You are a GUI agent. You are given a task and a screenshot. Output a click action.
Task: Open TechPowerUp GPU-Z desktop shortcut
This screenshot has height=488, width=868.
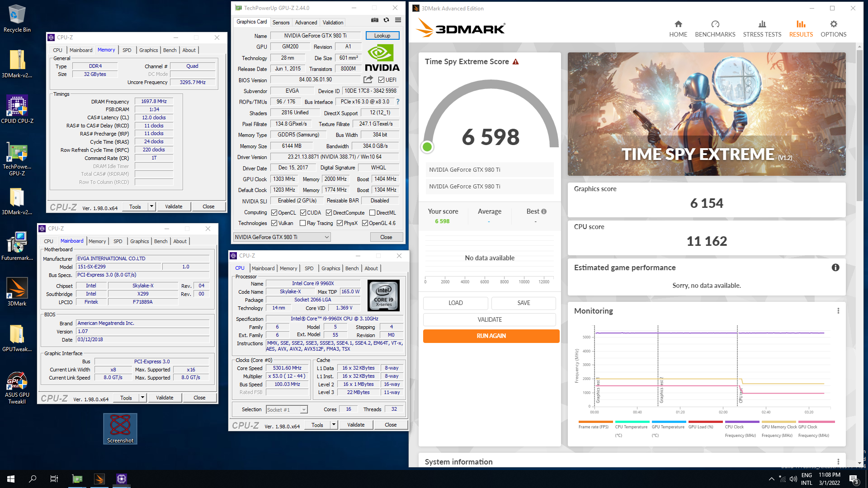pos(17,159)
